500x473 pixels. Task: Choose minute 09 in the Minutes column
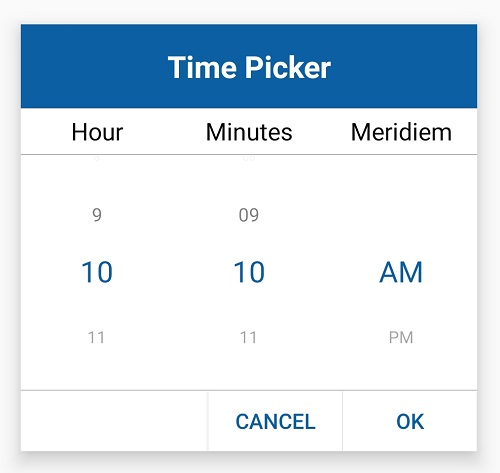(249, 215)
